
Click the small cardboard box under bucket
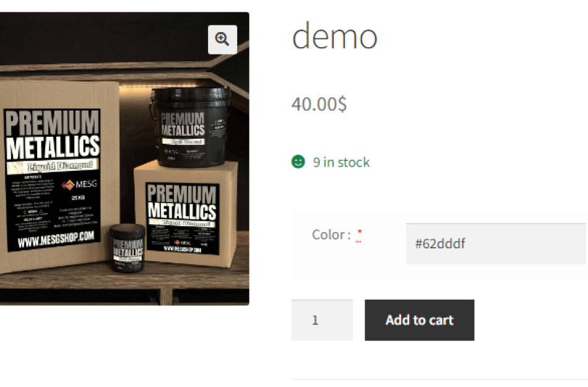pyautogui.click(x=186, y=214)
